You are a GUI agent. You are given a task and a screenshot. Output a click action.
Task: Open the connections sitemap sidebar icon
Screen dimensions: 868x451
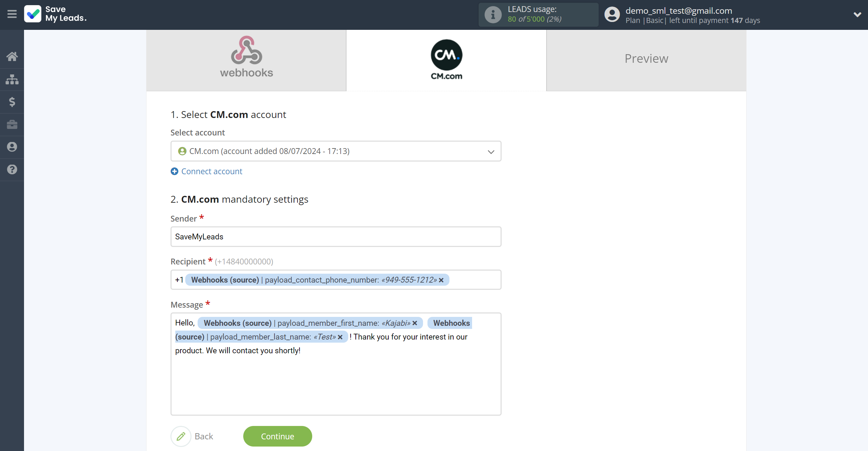point(12,79)
